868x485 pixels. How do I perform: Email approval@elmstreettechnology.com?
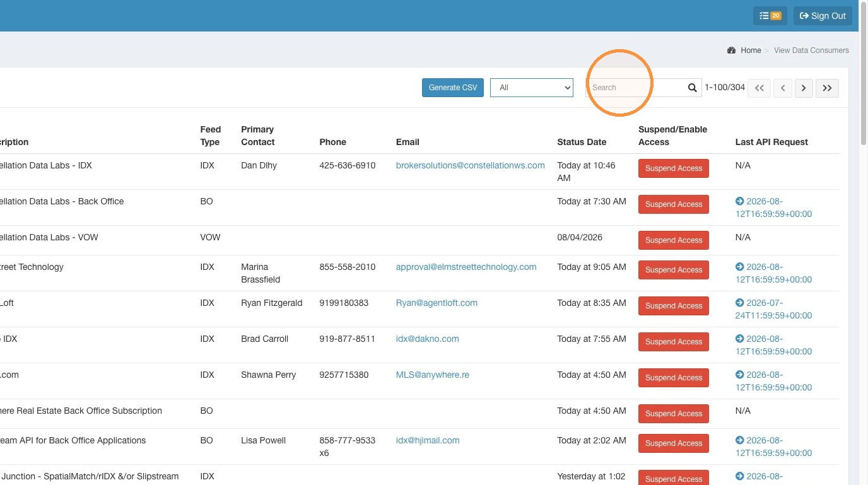tap(466, 267)
